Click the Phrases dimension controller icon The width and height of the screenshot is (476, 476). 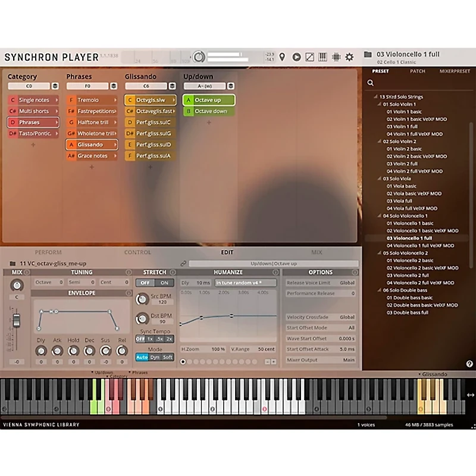[x=114, y=86]
